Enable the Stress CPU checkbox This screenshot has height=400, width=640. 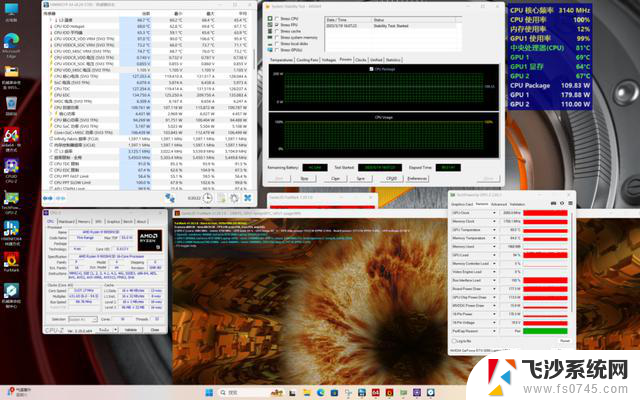[x=277, y=19]
